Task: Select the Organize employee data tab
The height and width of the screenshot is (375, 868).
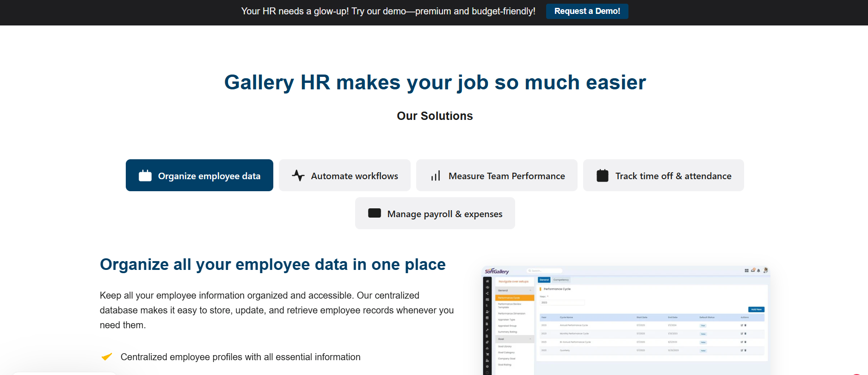Action: (199, 175)
